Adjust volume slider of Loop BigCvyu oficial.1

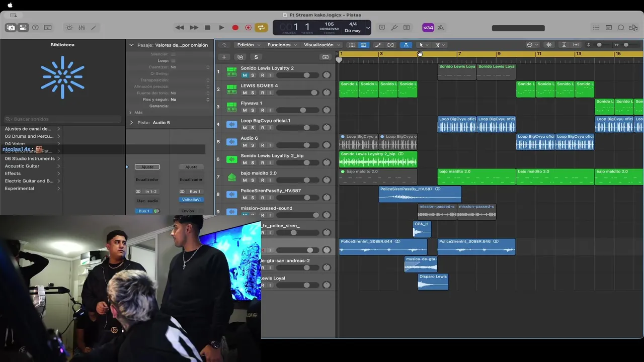[297, 128]
